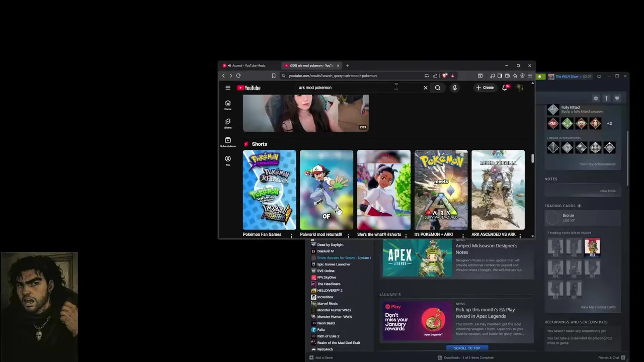The image size is (644, 362).
Task: Open game settings gear in Steam
Action: click(596, 98)
